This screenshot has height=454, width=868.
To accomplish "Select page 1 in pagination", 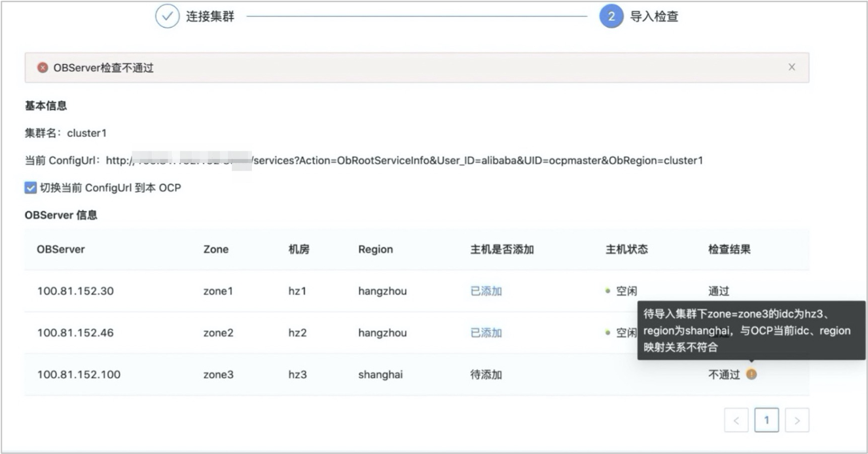I will tap(767, 421).
